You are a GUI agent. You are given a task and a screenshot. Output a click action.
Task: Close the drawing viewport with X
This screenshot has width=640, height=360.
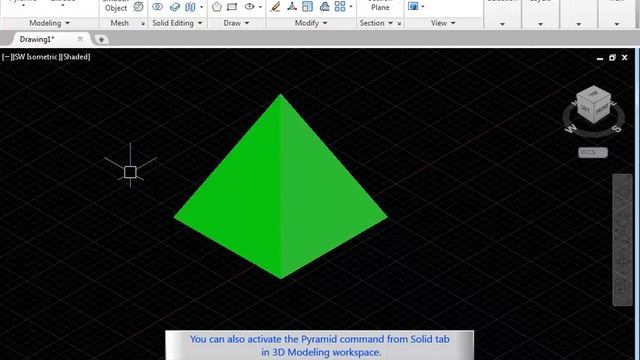(x=624, y=58)
